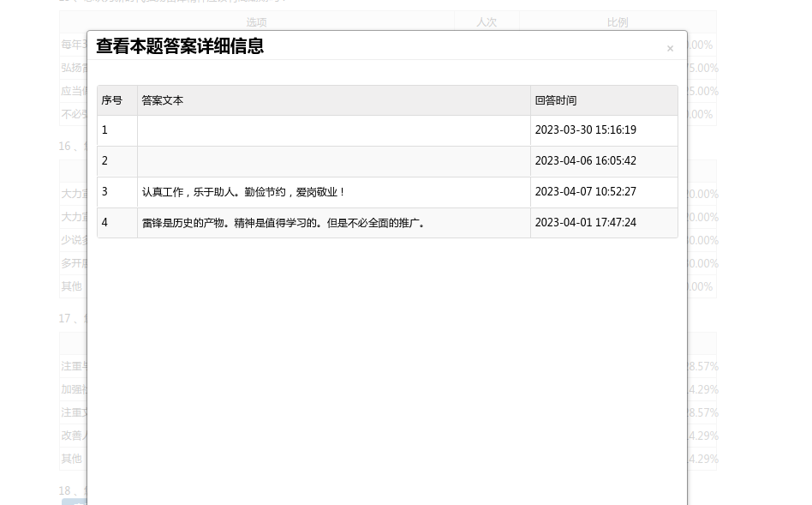Click the empty answer cell in row 2
The image size is (812, 505).
coord(334,161)
